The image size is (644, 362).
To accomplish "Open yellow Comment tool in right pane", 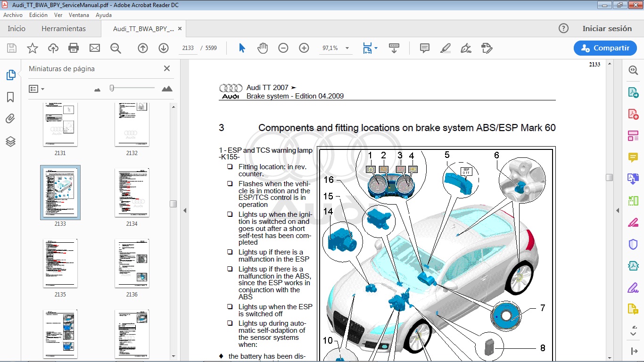I will tap(633, 157).
